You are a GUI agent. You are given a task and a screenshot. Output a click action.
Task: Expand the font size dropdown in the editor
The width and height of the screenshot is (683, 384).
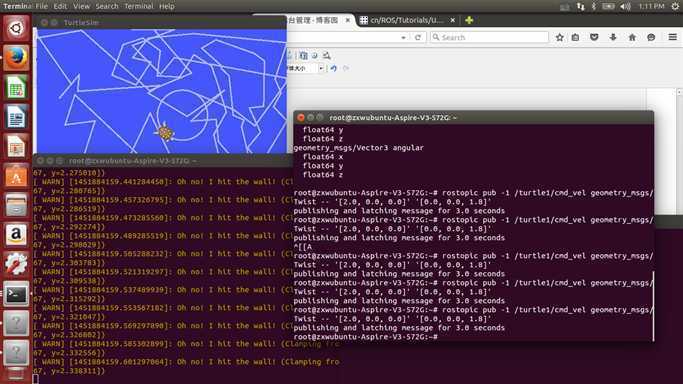321,68
